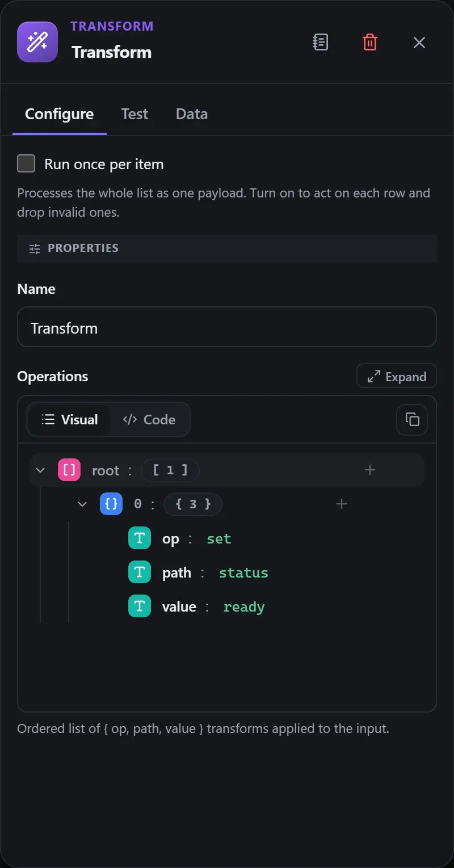Switch to Code editor mode
Viewport: 454px width, 868px height.
click(x=149, y=419)
